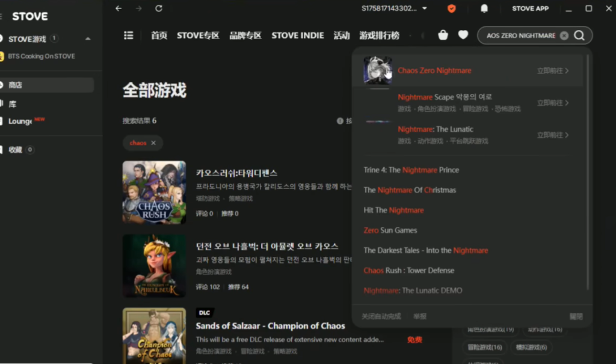
Task: Turn off autocomplete via 关闭自动完成
Action: coord(381,316)
